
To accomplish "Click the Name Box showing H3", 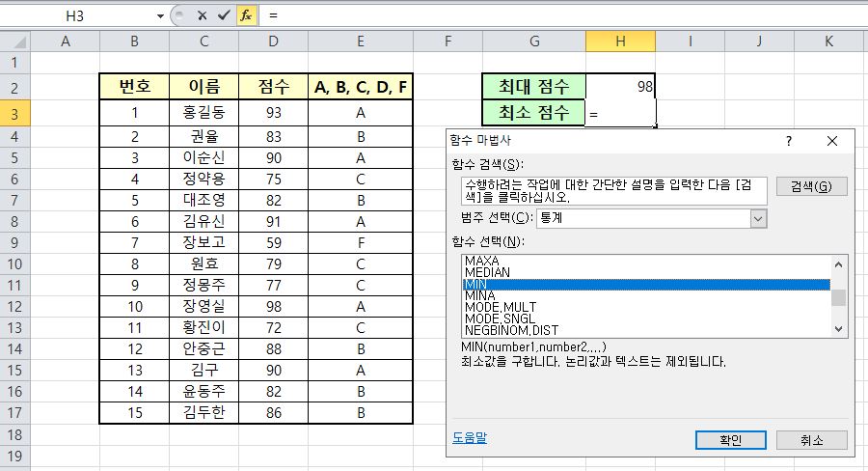I will (74, 16).
